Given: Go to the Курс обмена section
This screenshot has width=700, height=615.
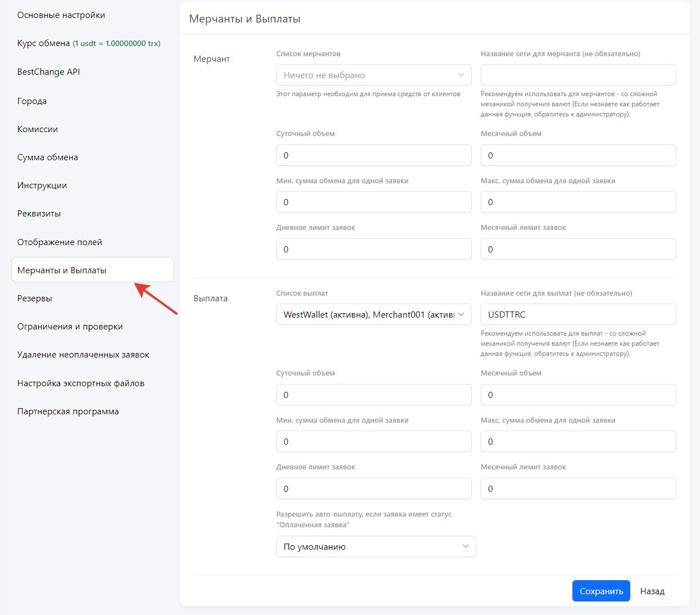Looking at the screenshot, I should tap(44, 43).
